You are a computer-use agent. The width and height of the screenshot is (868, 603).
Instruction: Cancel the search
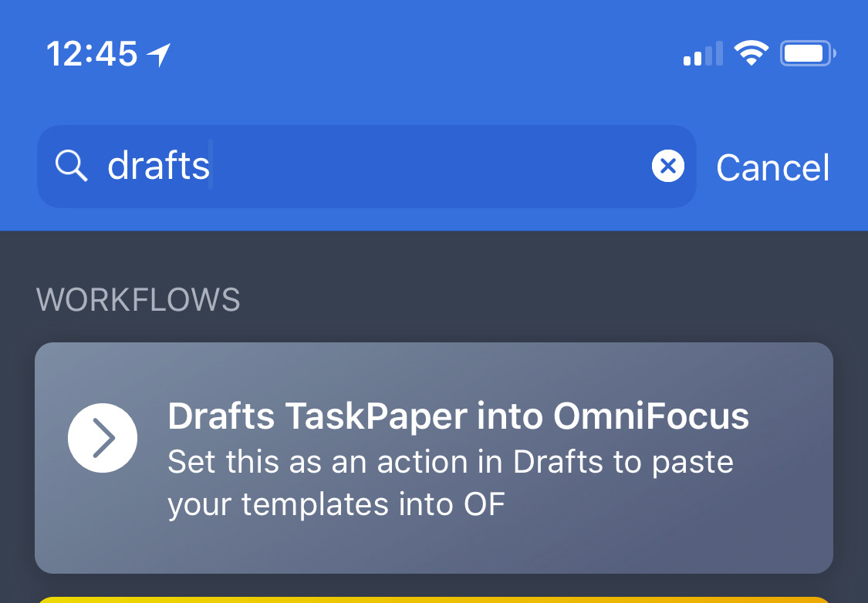click(773, 167)
